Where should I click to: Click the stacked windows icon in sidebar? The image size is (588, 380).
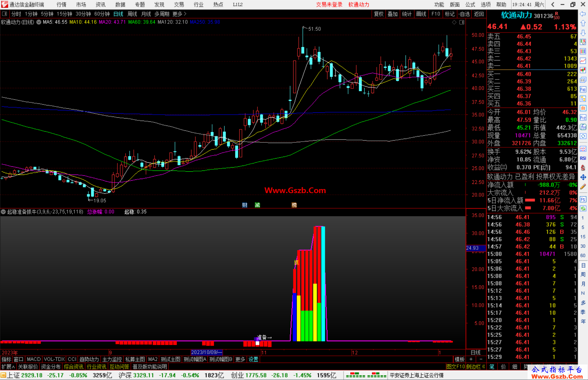tap(583, 80)
